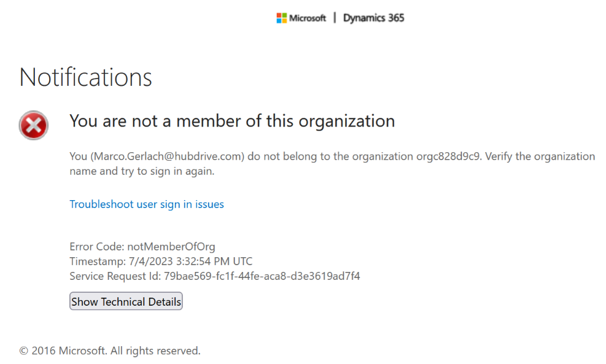Open Troubleshoot user sign in issues link
Screen dimensions: 606x364
point(147,204)
